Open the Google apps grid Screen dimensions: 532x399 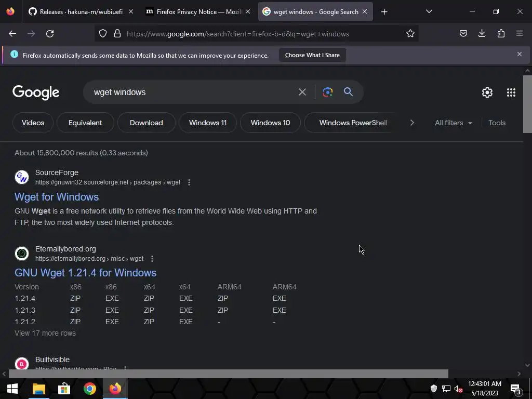click(x=511, y=92)
